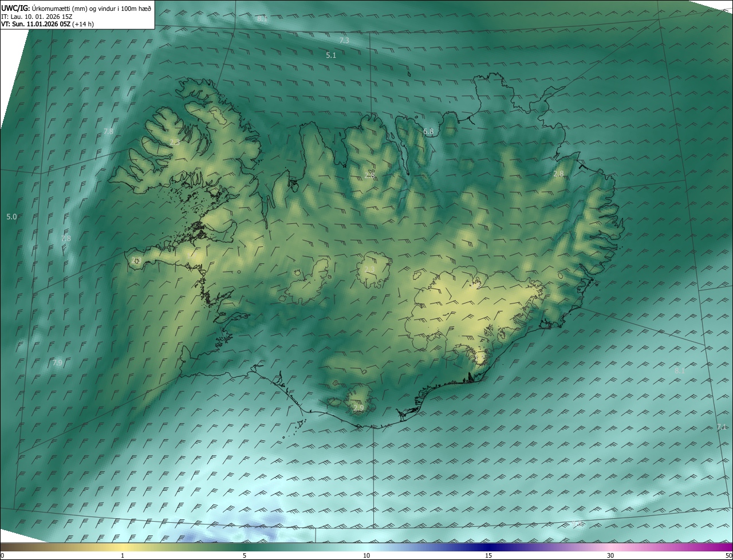Image resolution: width=733 pixels, height=560 pixels.
Task: Click the '6.8' value label
Action: pos(428,132)
